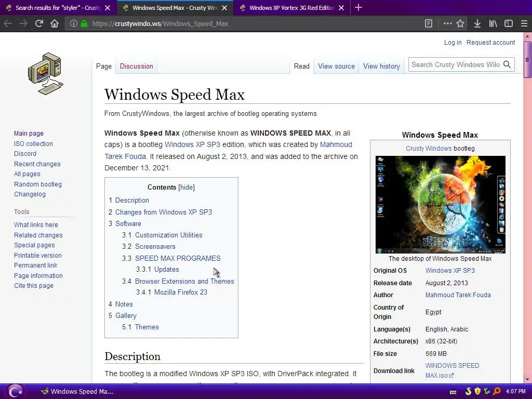This screenshot has width=532, height=399.
Task: Jump to Mozilla Firefox 23 subsection
Action: 180,292
